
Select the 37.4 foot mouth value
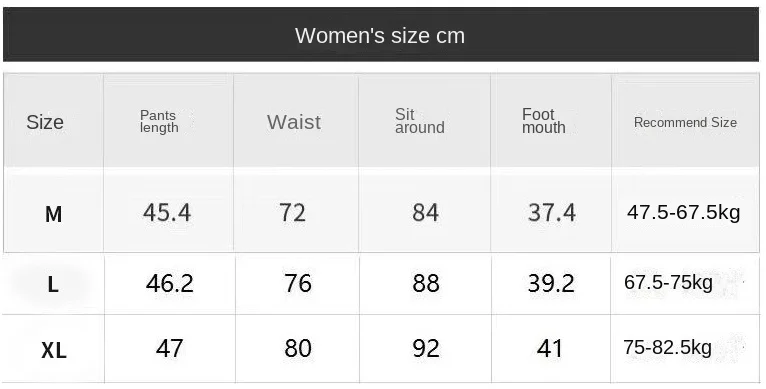pos(552,213)
